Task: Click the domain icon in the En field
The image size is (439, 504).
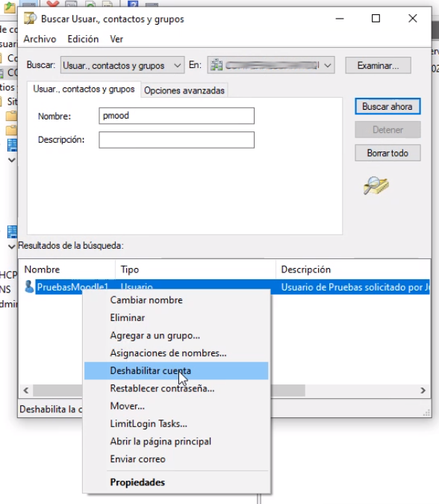Action: point(217,65)
